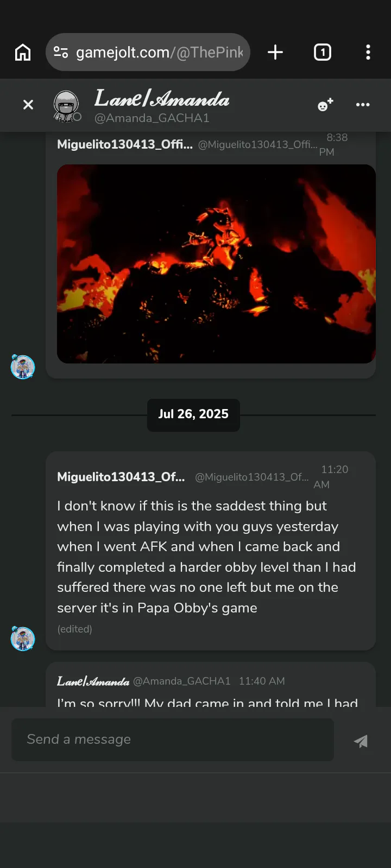
Task: Open @Miguelito130413_Of... handle on 11:20 AM message
Action: [252, 477]
